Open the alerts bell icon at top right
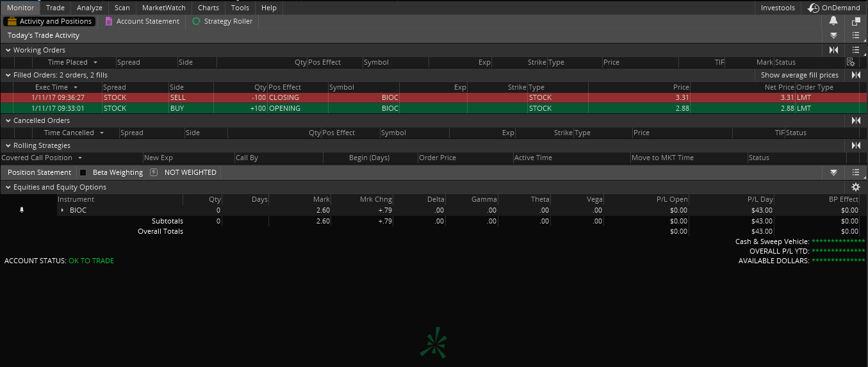 pyautogui.click(x=833, y=21)
